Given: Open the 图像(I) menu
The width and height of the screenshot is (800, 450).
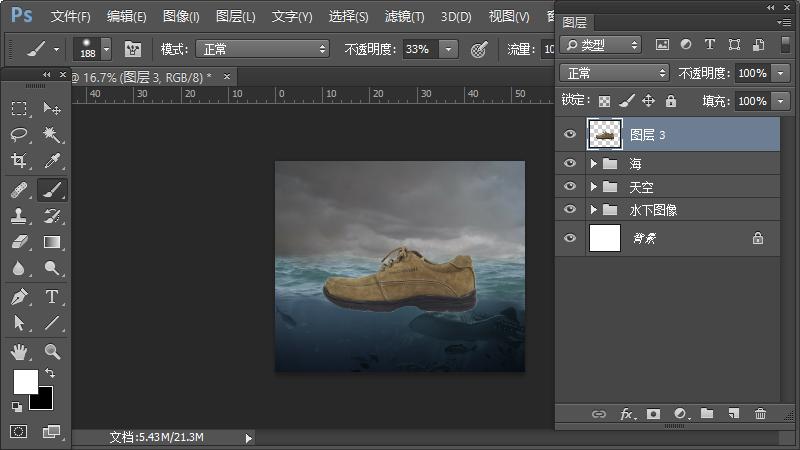Looking at the screenshot, I should tap(181, 16).
